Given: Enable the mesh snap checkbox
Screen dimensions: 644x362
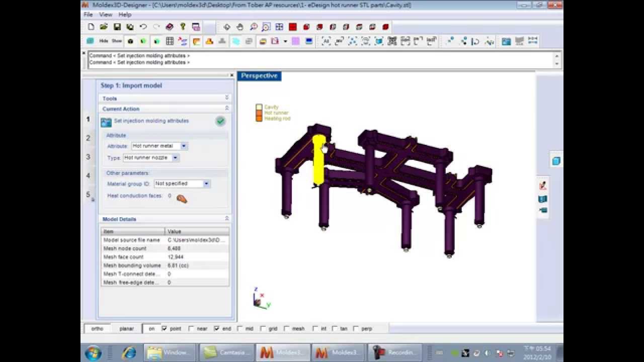Looking at the screenshot, I should (x=286, y=329).
